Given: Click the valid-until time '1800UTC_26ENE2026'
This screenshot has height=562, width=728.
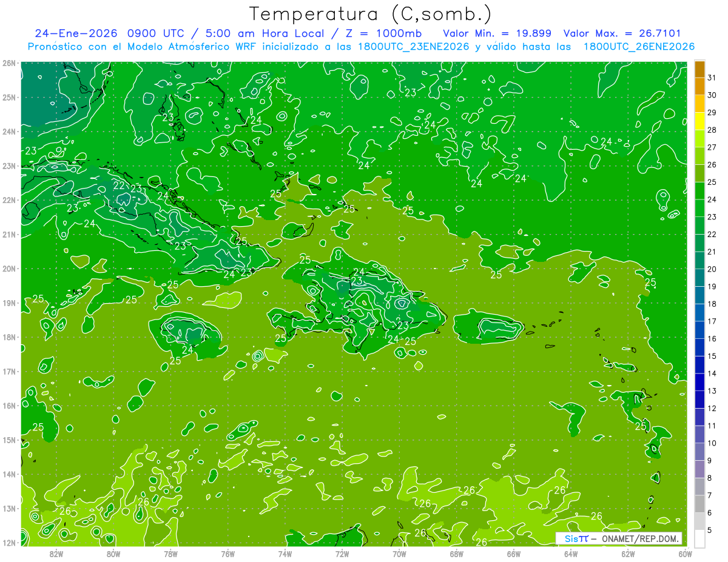Looking at the screenshot, I should [x=639, y=47].
